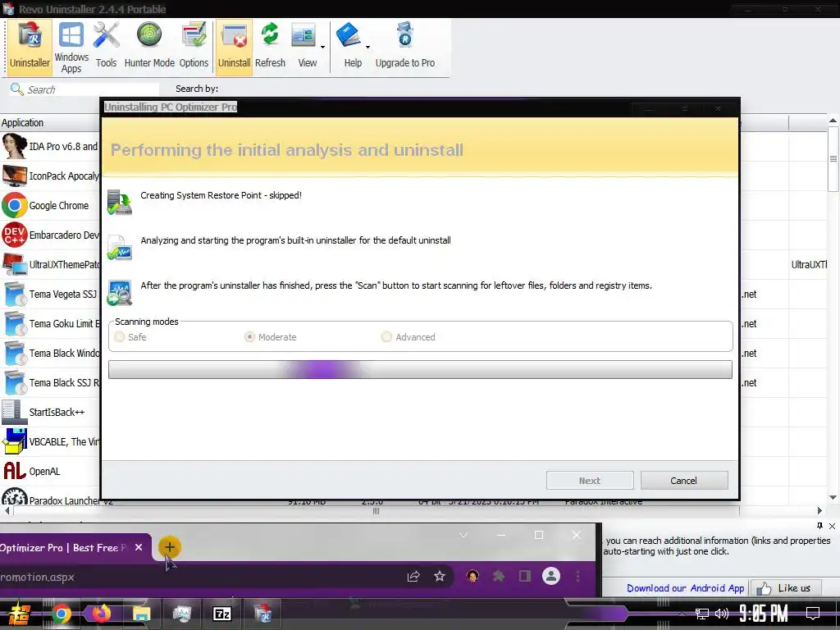Open Chrome tab search chevron
840x630 pixels.
pyautogui.click(x=463, y=535)
